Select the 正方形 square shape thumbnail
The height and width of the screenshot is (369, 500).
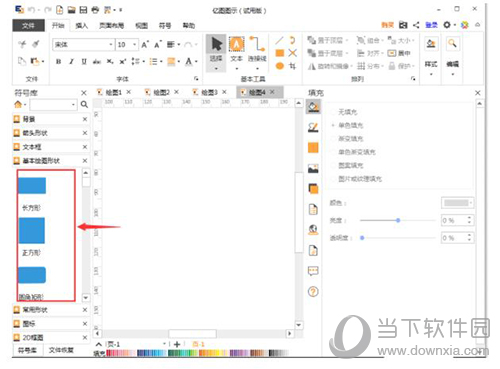click(x=32, y=230)
